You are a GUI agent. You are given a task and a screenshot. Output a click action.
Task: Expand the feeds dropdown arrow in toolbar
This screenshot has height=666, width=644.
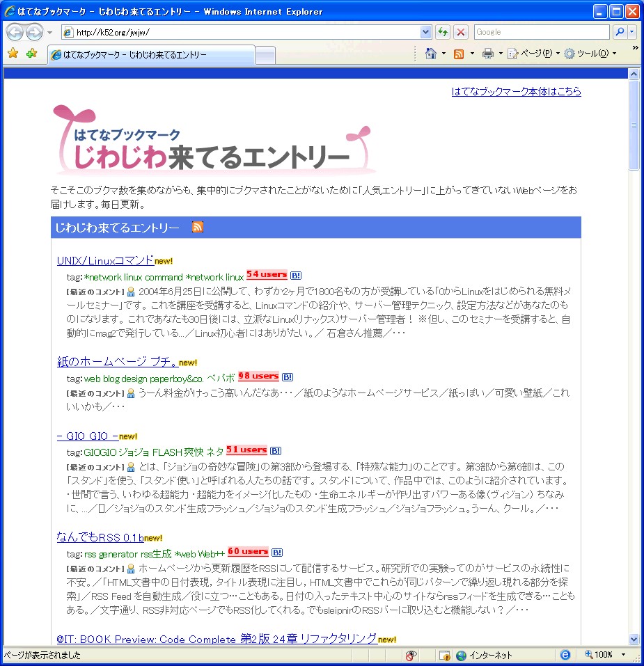(472, 54)
